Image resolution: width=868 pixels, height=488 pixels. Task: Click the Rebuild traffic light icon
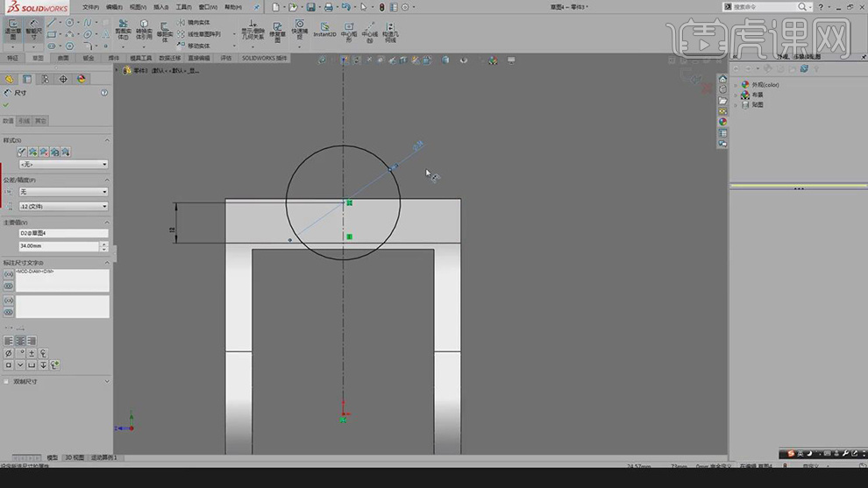(x=381, y=7)
